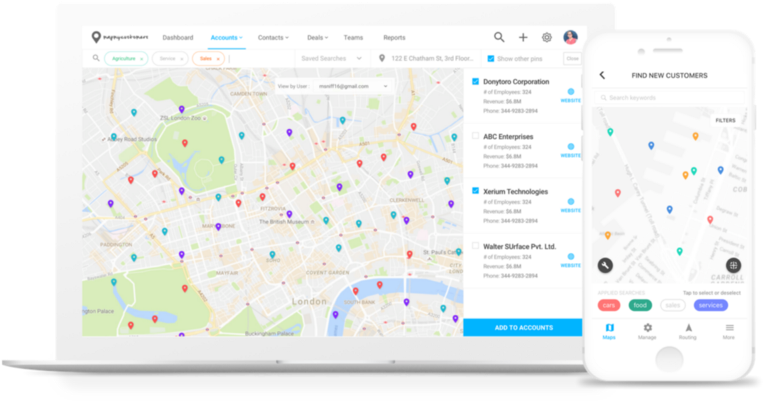The height and width of the screenshot is (401, 763).
Task: Tap the phone search keywords magnifier icon
Action: click(603, 98)
